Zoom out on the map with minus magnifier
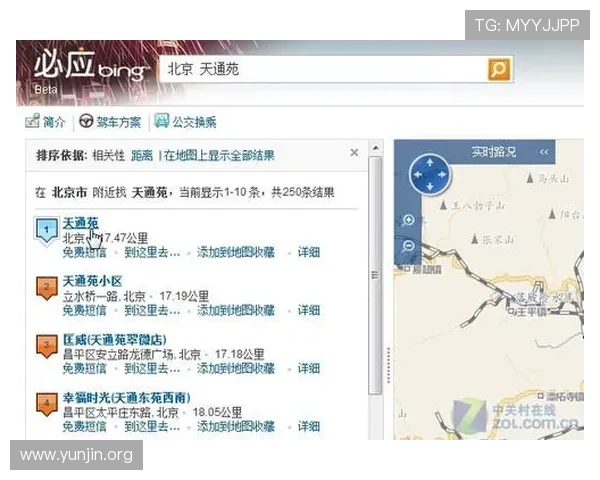This screenshot has width=600, height=480. click(409, 246)
